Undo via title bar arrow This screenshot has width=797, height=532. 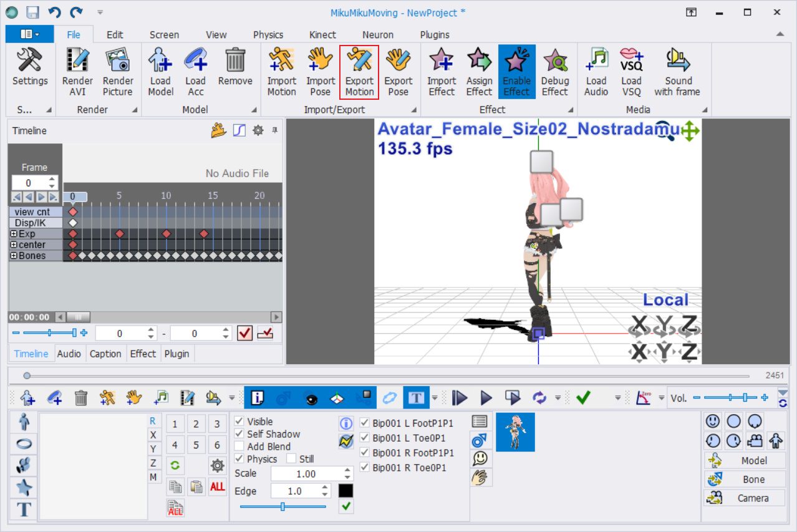tap(54, 12)
